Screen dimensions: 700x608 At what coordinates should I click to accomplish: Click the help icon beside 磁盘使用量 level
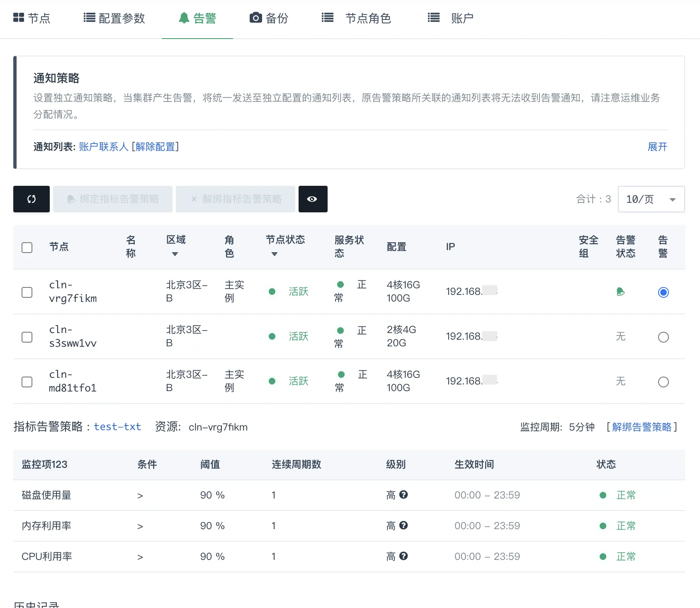pyautogui.click(x=404, y=494)
